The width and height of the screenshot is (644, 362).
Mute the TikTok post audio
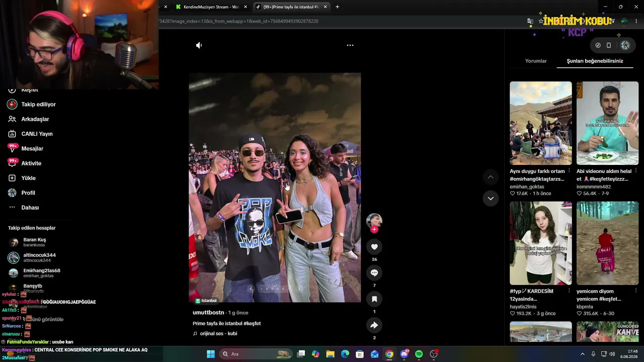pos(199,45)
